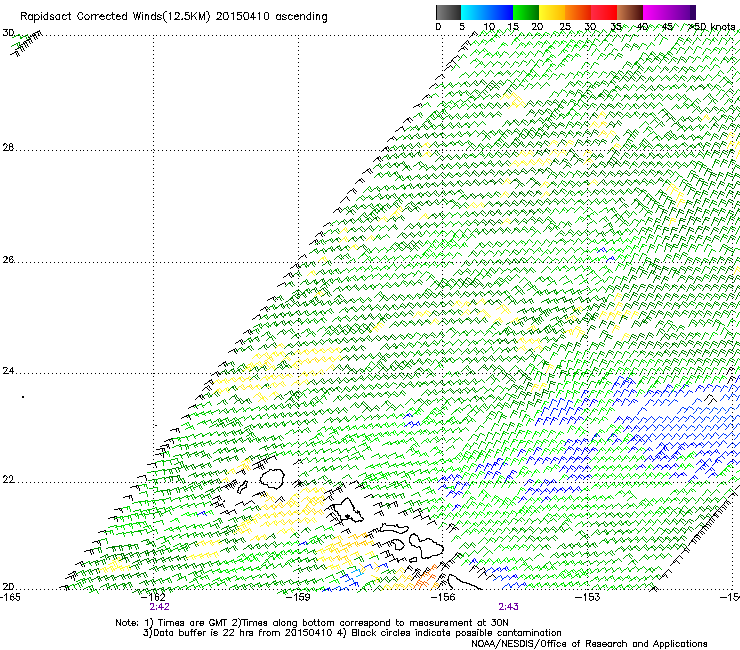The height and width of the screenshot is (650, 740).
Task: Click the latitude axis label '26'
Action: 8,260
